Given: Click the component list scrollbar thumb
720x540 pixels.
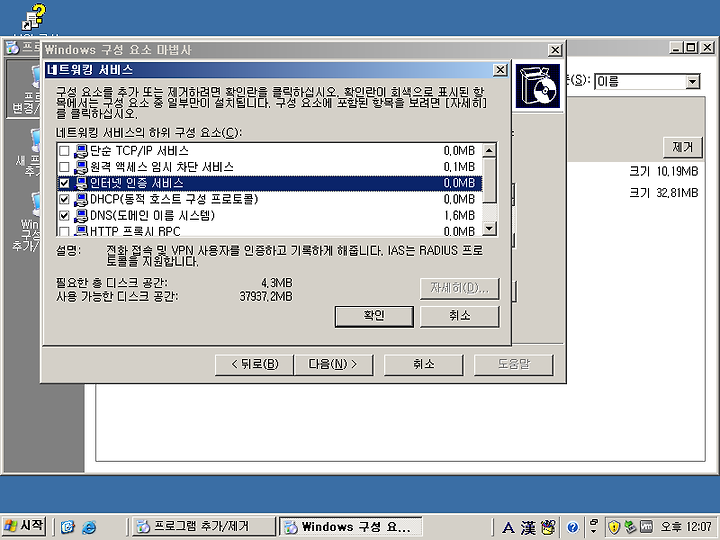Looking at the screenshot, I should point(489,180).
